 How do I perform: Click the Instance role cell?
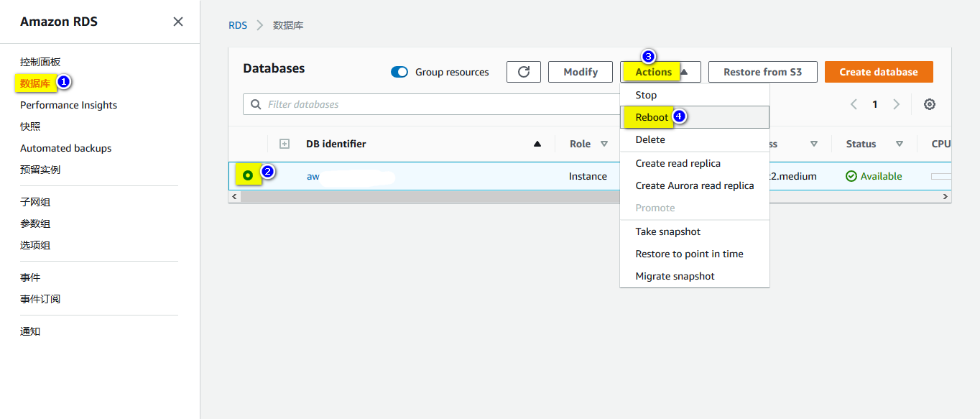[x=588, y=176]
